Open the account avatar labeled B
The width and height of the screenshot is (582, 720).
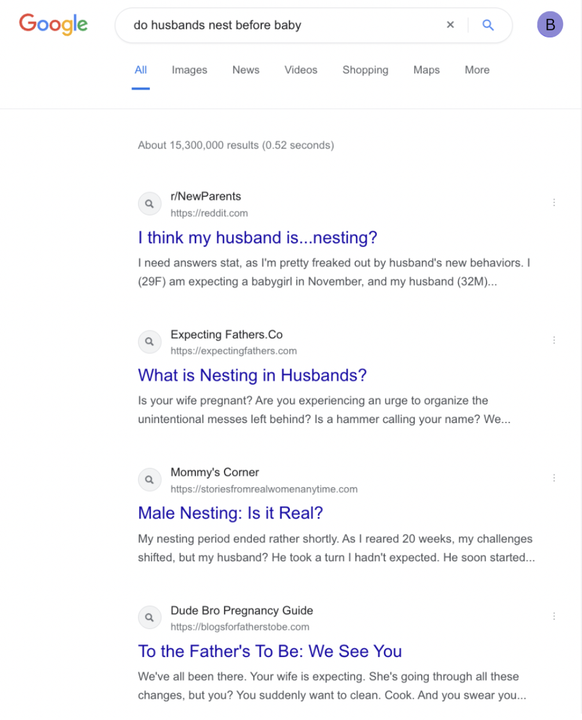550,24
